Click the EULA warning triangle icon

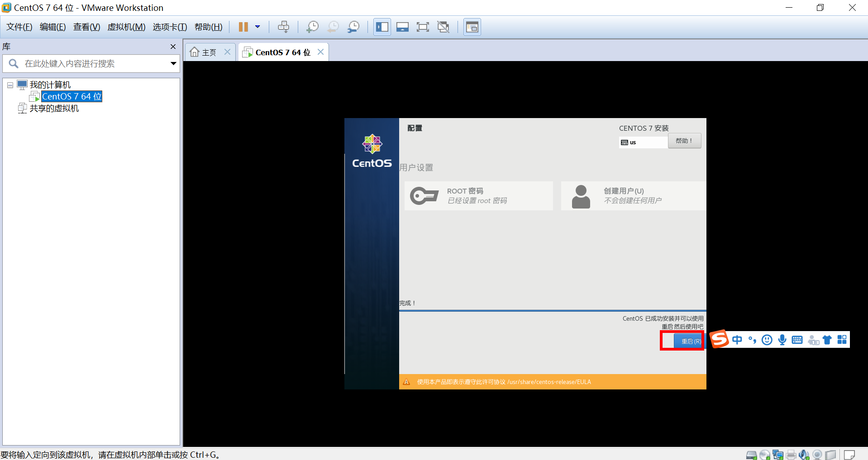tap(406, 382)
